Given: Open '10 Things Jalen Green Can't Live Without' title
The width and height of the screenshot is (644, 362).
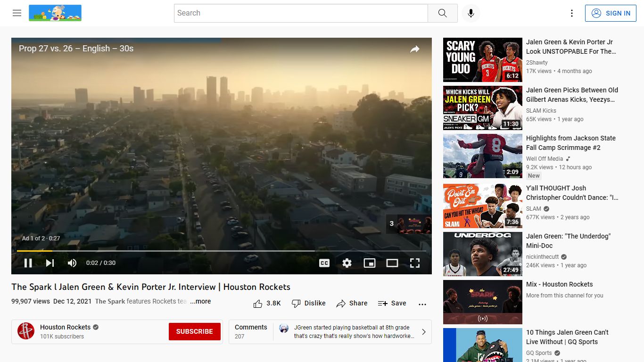Looking at the screenshot, I should pyautogui.click(x=568, y=337).
